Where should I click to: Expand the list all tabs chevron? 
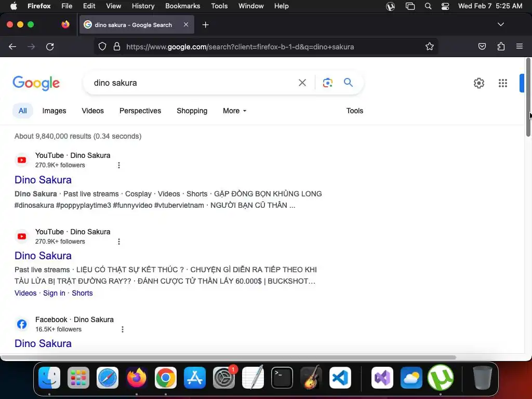coord(500,24)
